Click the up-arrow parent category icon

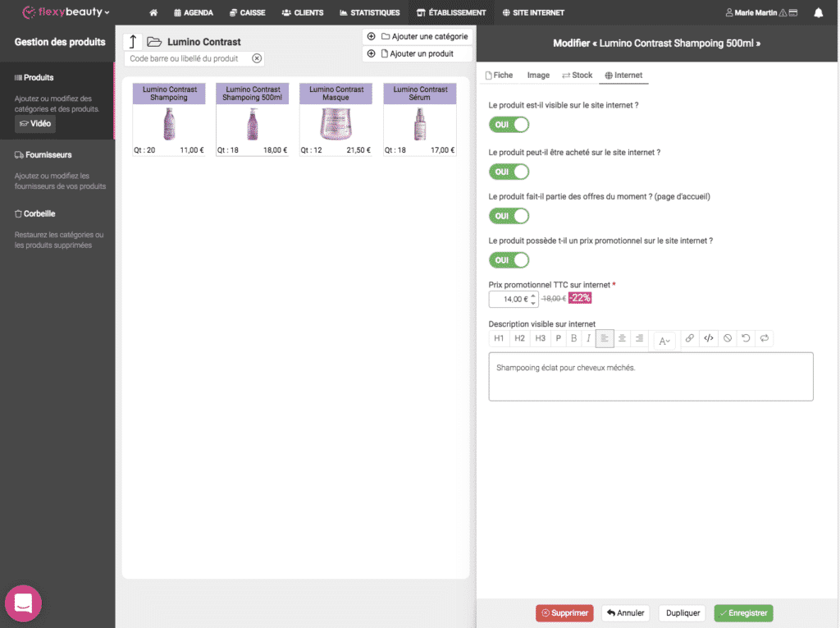(133, 42)
